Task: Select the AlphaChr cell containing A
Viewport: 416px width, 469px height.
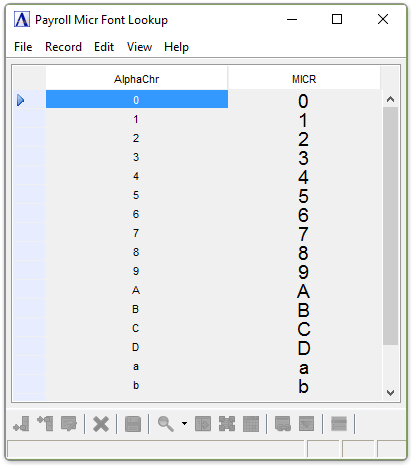Action: point(137,290)
